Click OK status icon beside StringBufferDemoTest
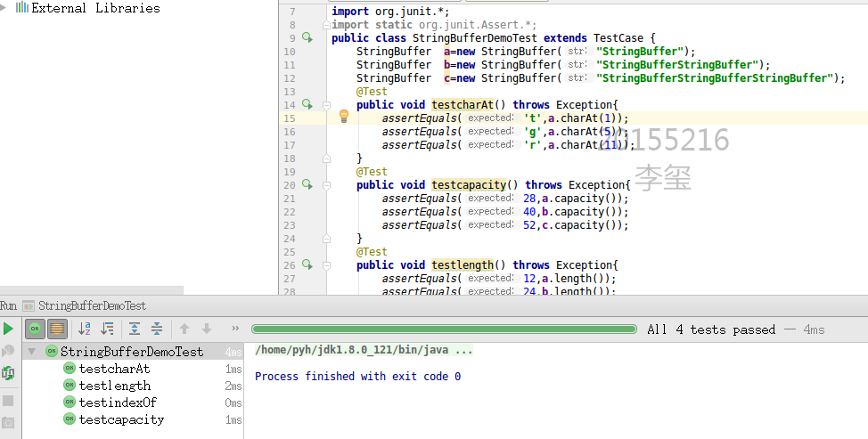Viewport: 868px width, 439px height. pos(52,351)
